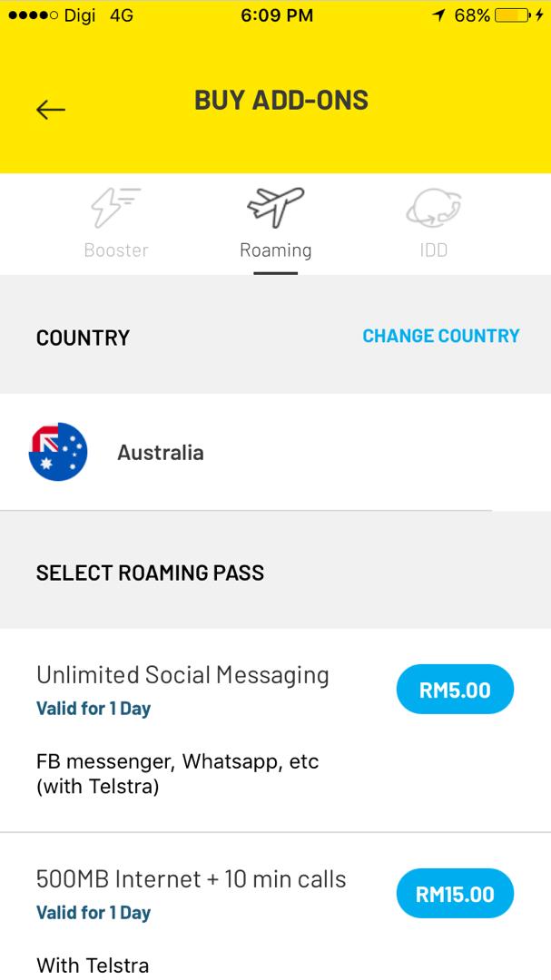Select the Roaming tab label

coord(275,250)
